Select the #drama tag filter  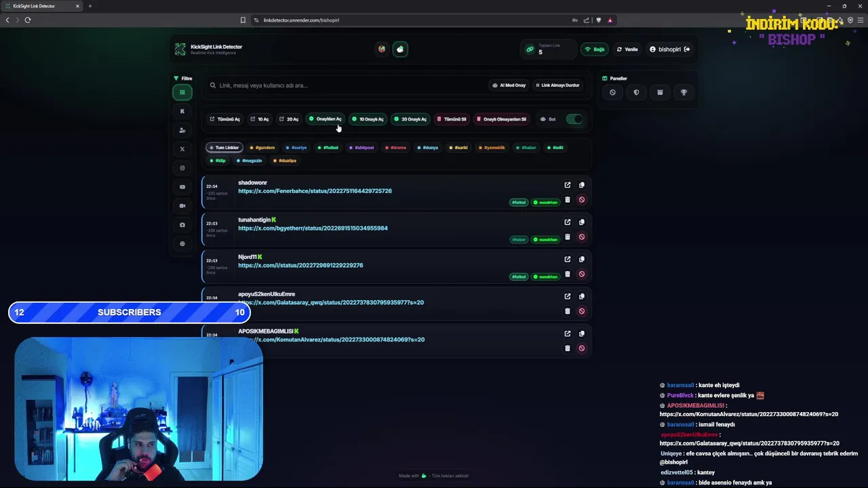point(396,148)
